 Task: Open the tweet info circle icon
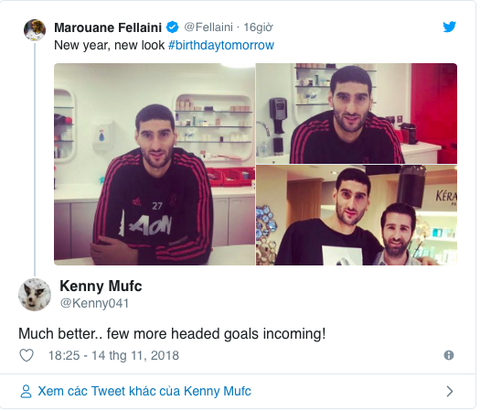(x=449, y=355)
